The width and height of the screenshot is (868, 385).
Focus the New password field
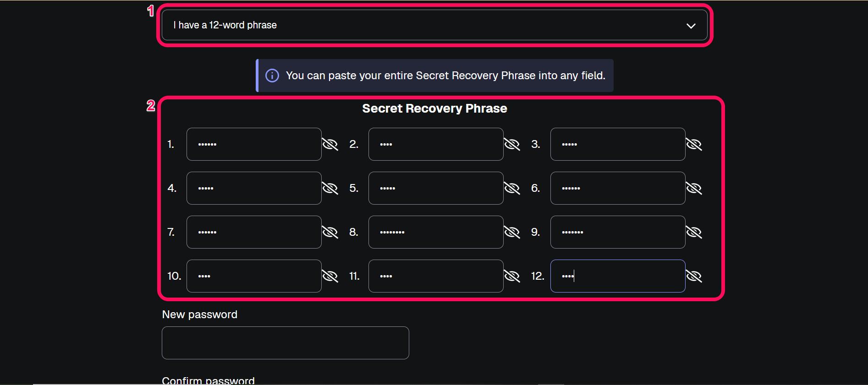click(x=285, y=343)
